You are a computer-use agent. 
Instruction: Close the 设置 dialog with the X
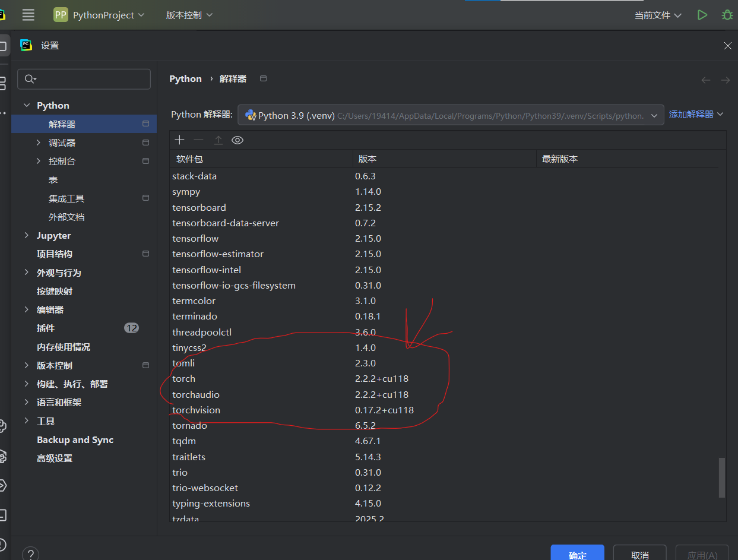tap(728, 46)
